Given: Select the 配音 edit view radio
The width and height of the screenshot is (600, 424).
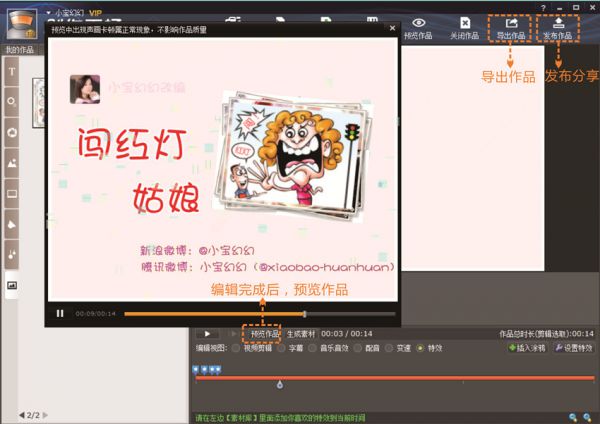Looking at the screenshot, I should (358, 348).
